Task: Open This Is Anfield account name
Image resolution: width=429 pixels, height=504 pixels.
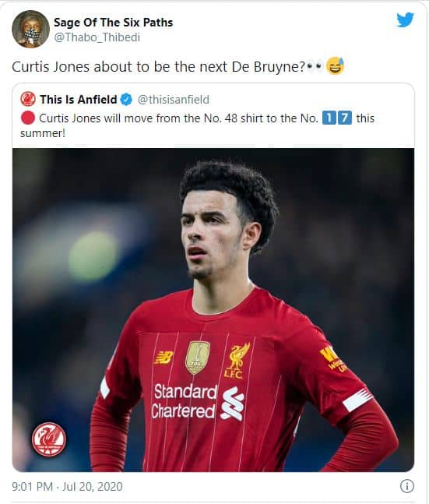Action: tap(78, 100)
